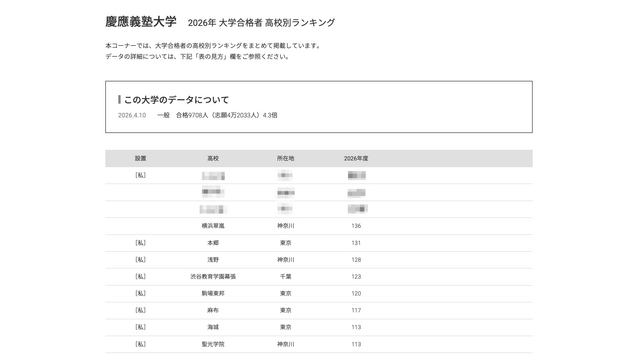The image size is (640, 360).
Task: Click the 2026年度 column header
Action: pos(356,158)
